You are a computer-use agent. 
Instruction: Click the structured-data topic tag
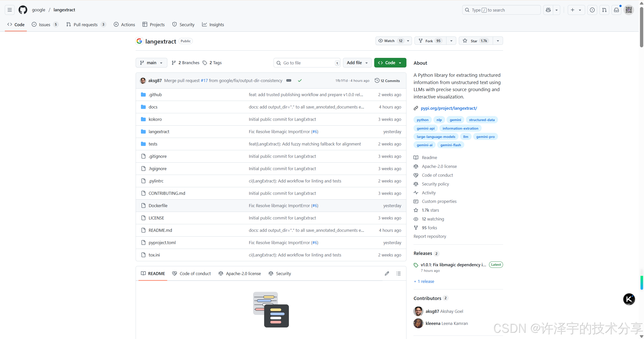coord(482,120)
